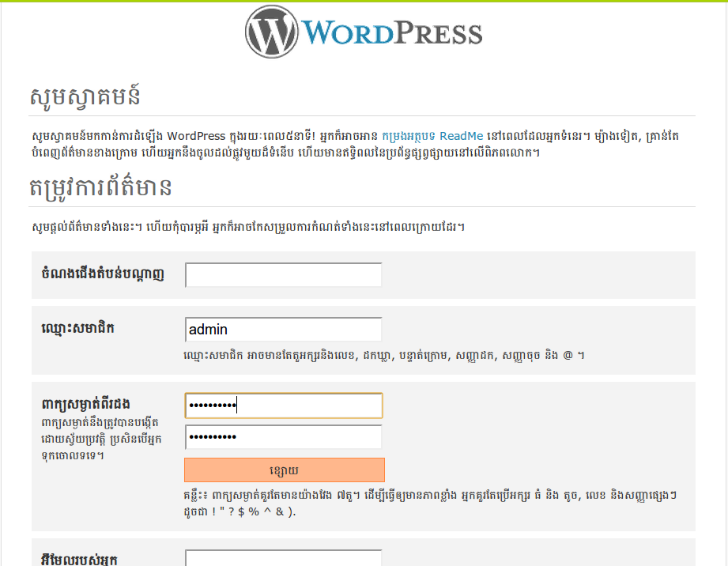The height and width of the screenshot is (566, 728).
Task: Click the circular WordPress W logo
Action: (271, 32)
